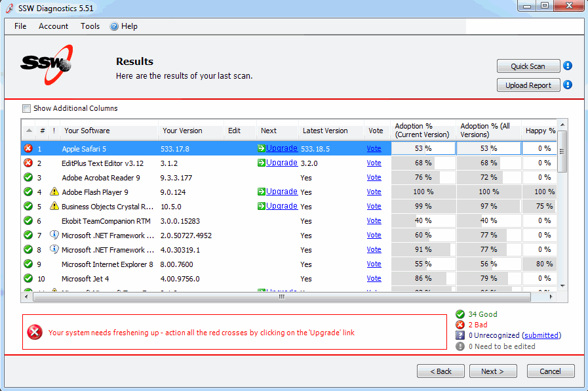Click Adoption current version bar for Adobe Acrobat Reader

point(423,177)
